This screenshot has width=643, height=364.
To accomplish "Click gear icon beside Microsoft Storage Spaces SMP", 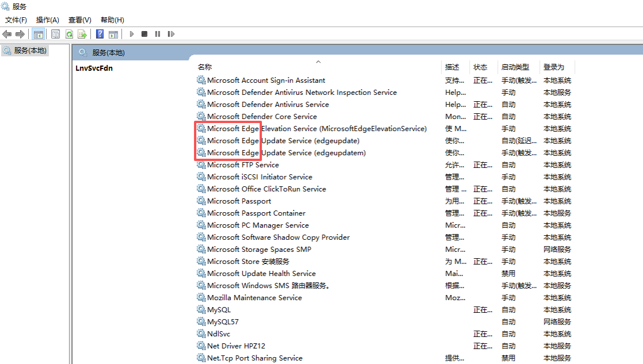I will (201, 249).
